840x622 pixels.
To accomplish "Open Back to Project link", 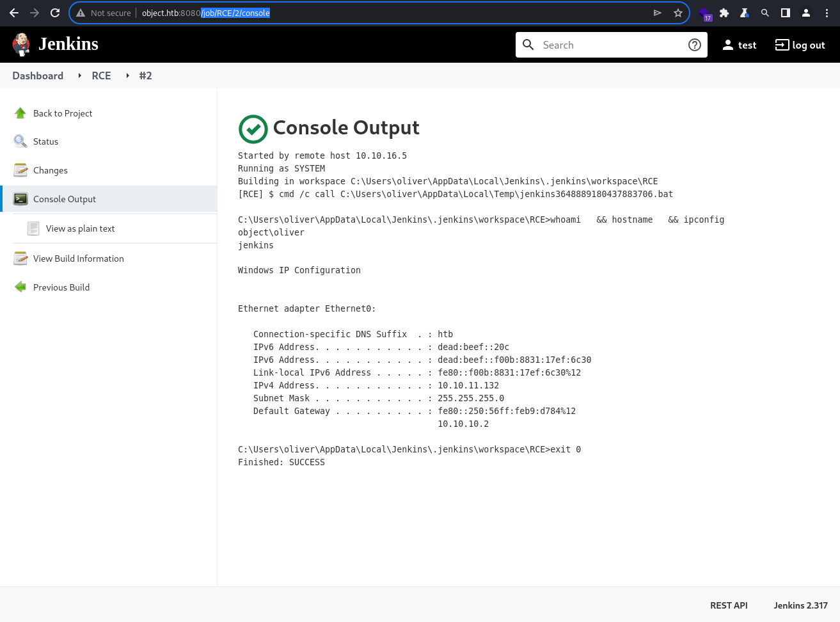I will [63, 113].
